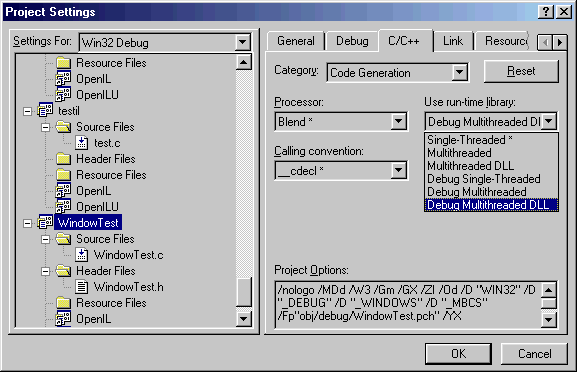577x372 pixels.
Task: Select the test.c source file icon
Action: click(x=81, y=143)
